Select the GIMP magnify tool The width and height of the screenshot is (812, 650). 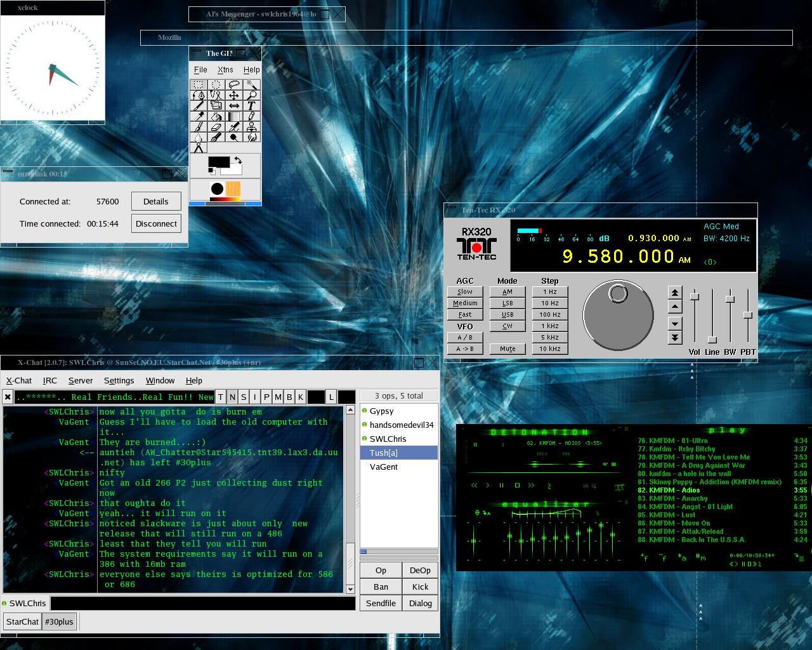[x=252, y=95]
